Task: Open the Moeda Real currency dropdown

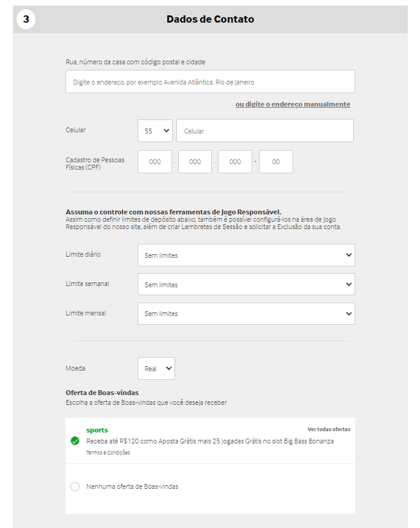Action: coord(157,368)
